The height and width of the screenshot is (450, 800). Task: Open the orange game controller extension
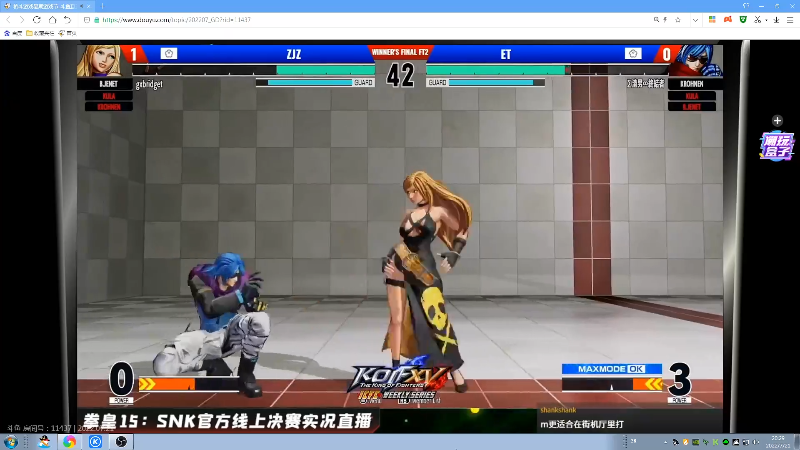[728, 19]
